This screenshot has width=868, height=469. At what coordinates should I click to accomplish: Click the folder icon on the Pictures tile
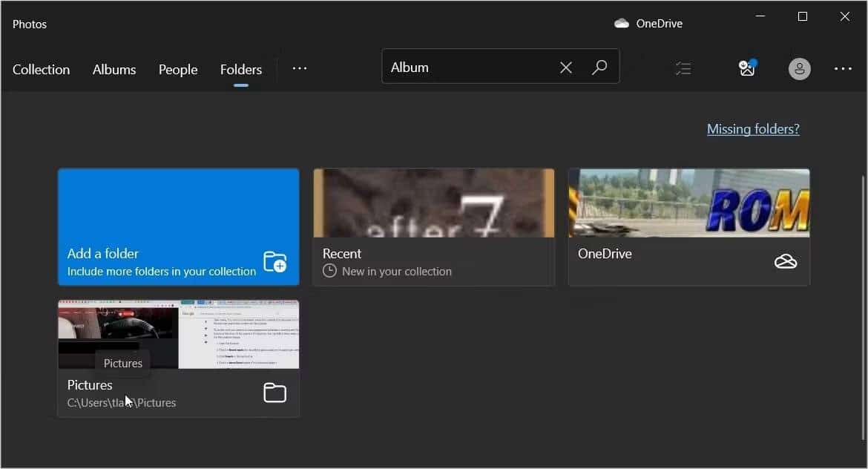[x=274, y=393]
